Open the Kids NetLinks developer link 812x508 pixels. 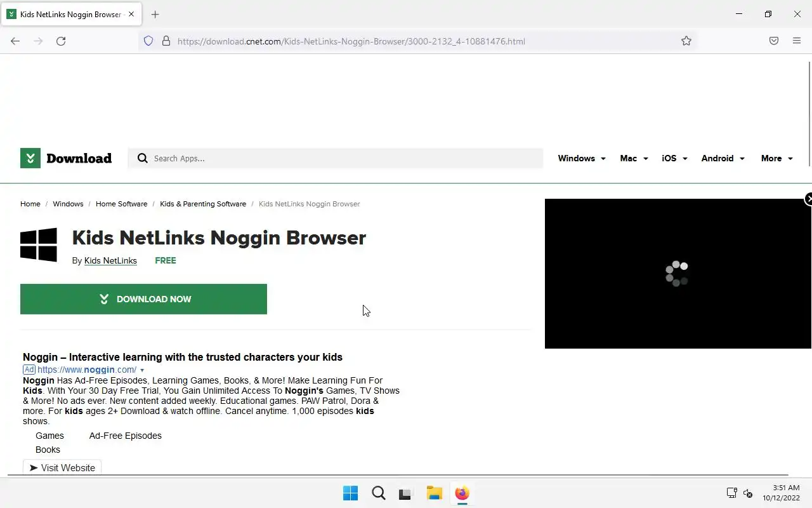tap(110, 260)
